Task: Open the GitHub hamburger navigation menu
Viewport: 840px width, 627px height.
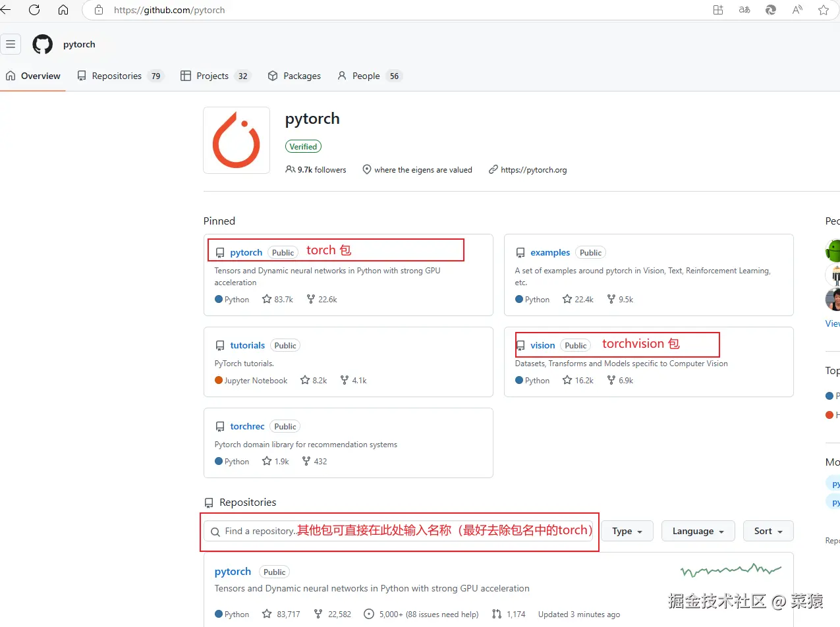Action: tap(11, 44)
